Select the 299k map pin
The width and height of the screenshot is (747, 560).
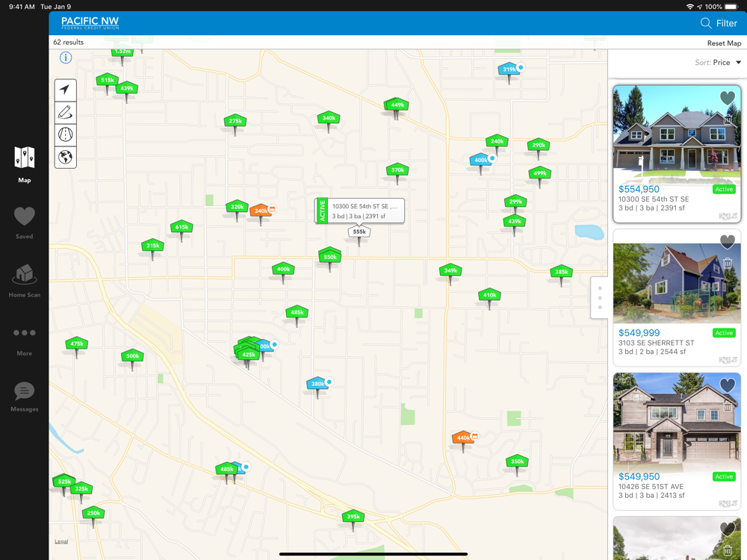tap(515, 202)
